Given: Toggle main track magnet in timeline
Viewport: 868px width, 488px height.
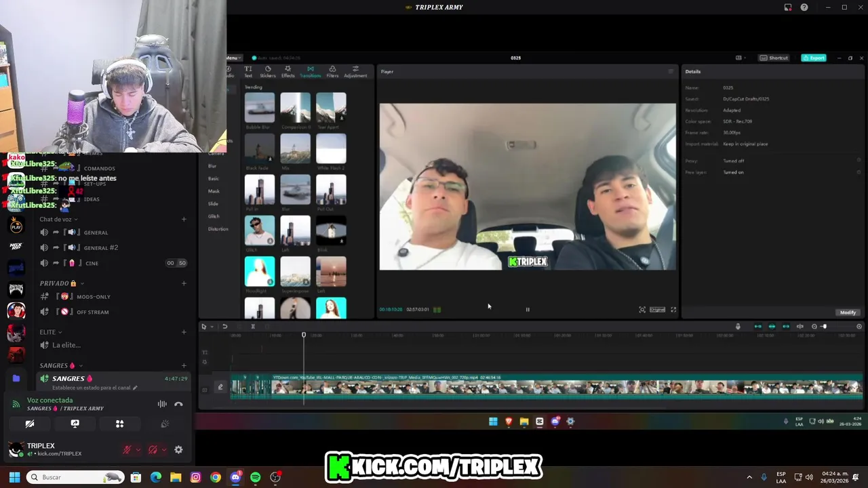Looking at the screenshot, I should [758, 327].
